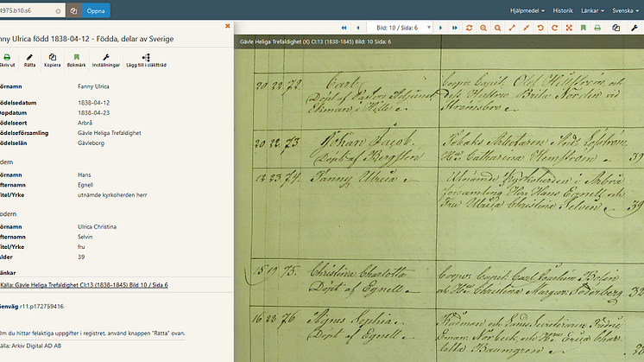Viewport: 644px width, 362px height.
Task: Click the handwritten entry Fanny Ulrica in the image
Action: 356,179
